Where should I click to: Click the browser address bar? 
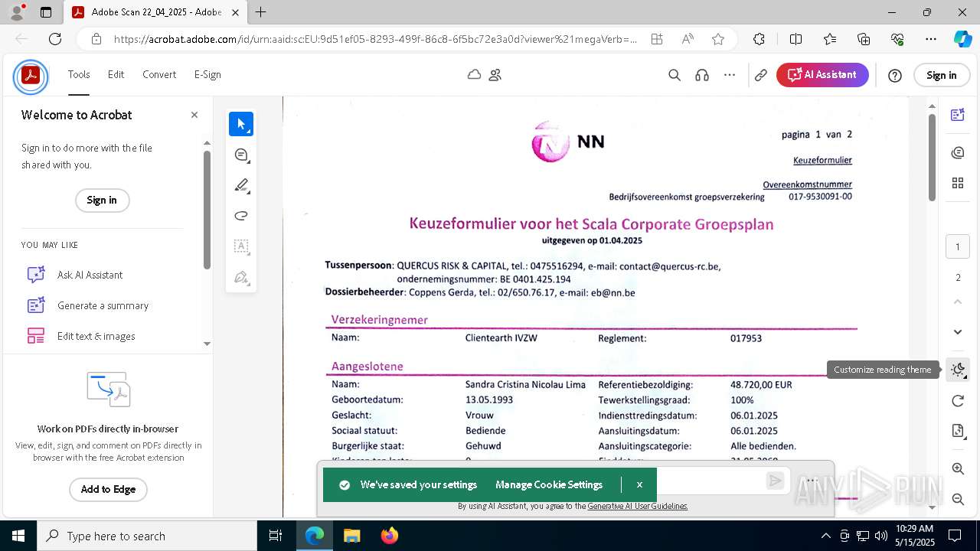tap(375, 39)
